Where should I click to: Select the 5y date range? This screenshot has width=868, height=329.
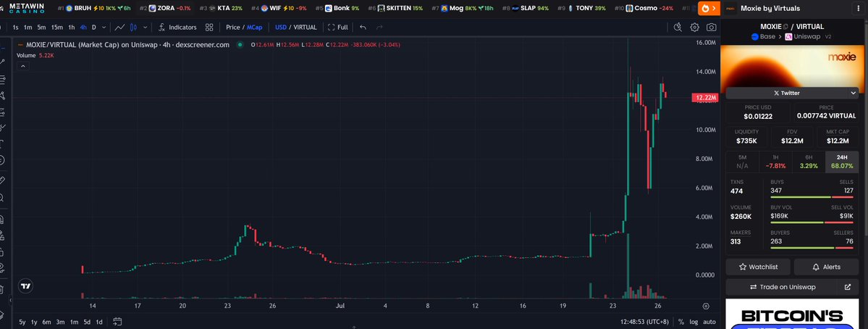(x=22, y=322)
